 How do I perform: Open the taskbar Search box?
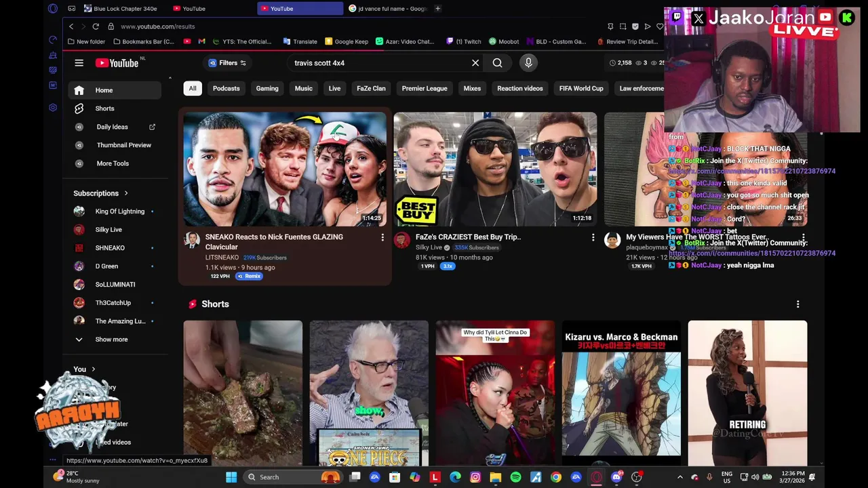(x=292, y=477)
